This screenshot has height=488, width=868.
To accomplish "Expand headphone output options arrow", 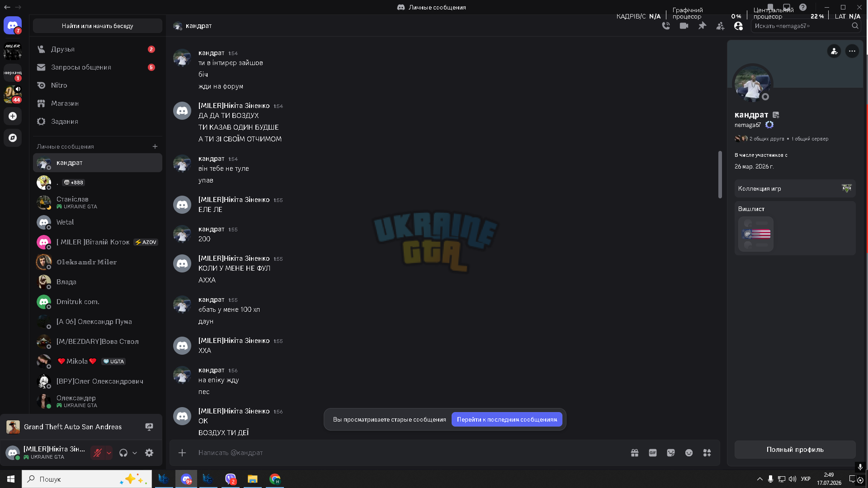I will (135, 453).
